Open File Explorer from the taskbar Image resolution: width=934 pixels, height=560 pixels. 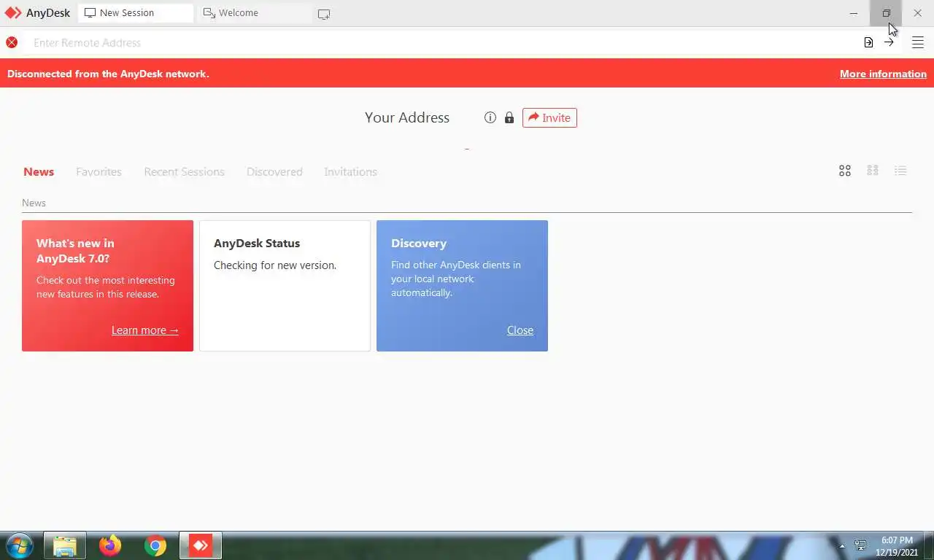pyautogui.click(x=65, y=545)
